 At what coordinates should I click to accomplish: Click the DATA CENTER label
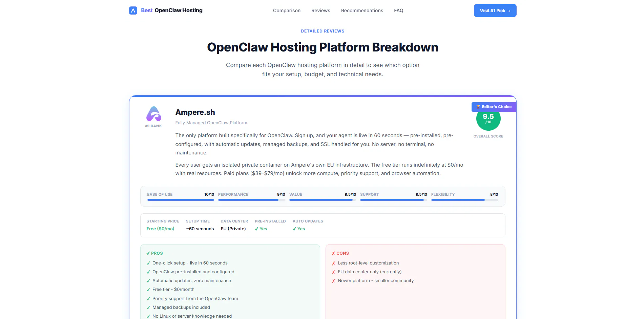[x=234, y=221]
